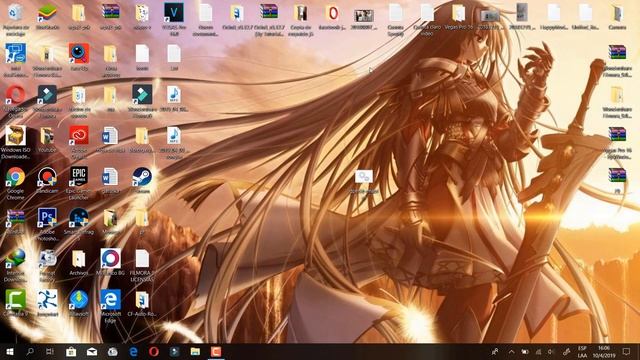Open the Jumpstart desktop shortcut
This screenshot has width=640, height=360.
click(x=47, y=300)
